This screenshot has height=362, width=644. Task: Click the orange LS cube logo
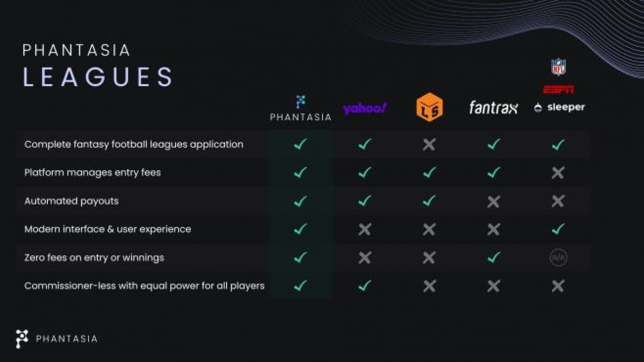click(429, 107)
